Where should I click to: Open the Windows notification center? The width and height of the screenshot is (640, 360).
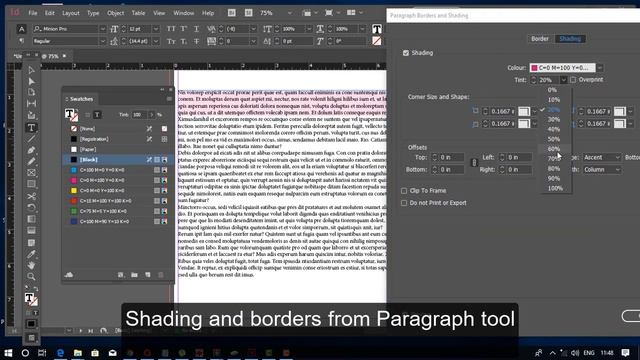(625, 353)
